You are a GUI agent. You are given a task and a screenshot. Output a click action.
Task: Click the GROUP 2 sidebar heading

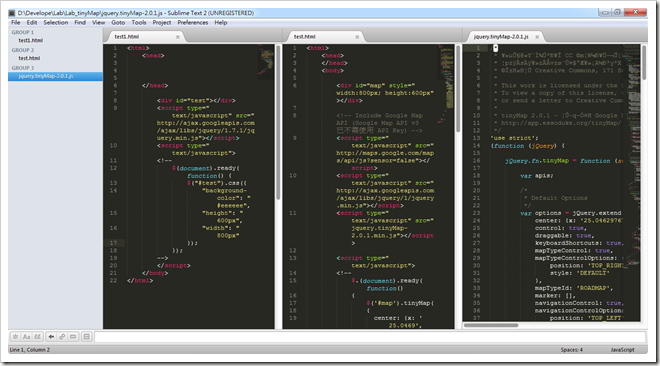click(x=23, y=50)
